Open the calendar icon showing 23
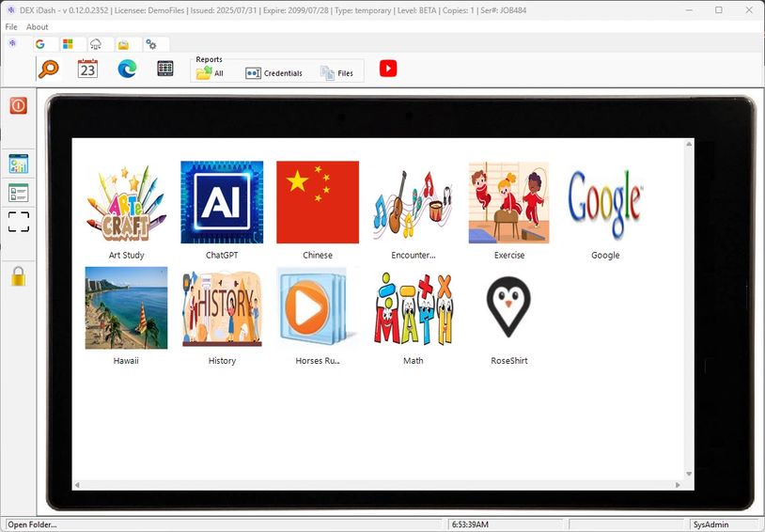The image size is (765, 532). coord(87,69)
